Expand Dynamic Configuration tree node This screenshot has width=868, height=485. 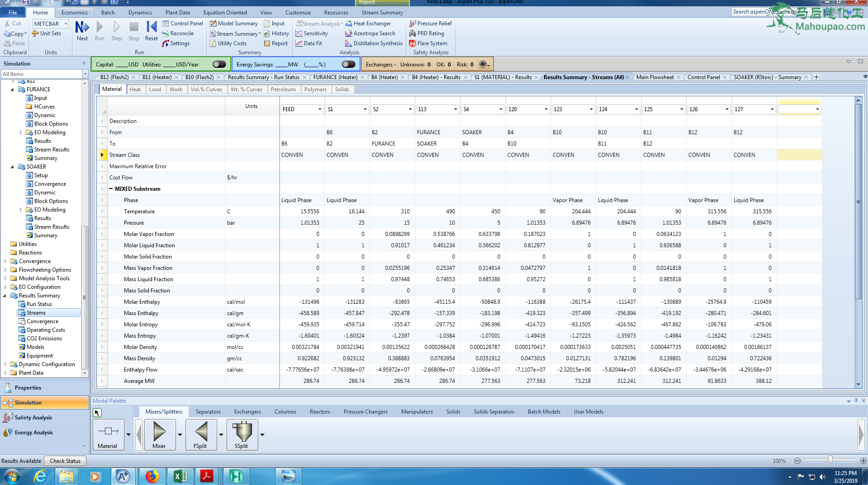pyautogui.click(x=5, y=364)
